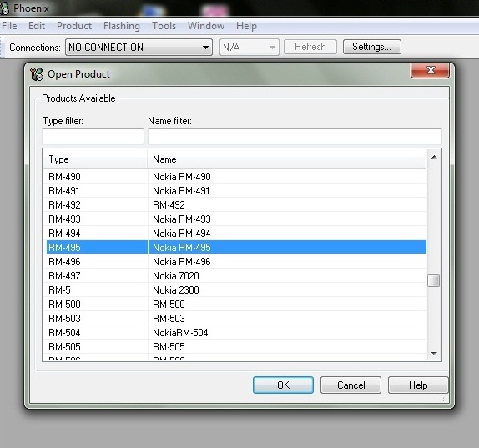Expand the NO CONNECTION connections dropdown

click(139, 48)
